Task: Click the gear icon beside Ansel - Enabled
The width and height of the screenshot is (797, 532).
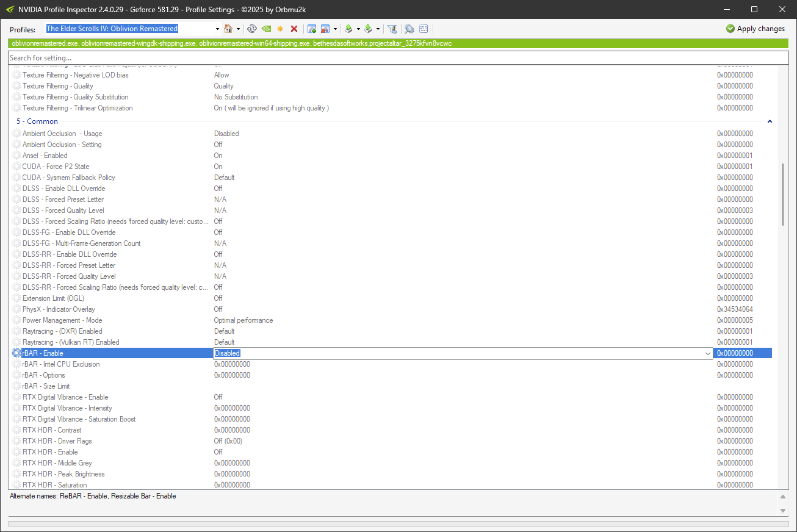Action: click(16, 156)
